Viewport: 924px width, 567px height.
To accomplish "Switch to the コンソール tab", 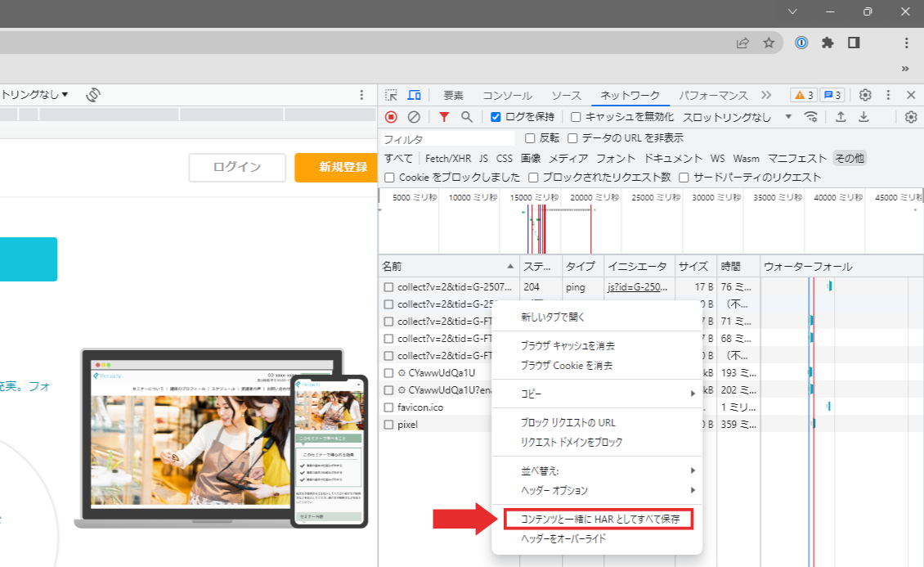I will click(507, 95).
